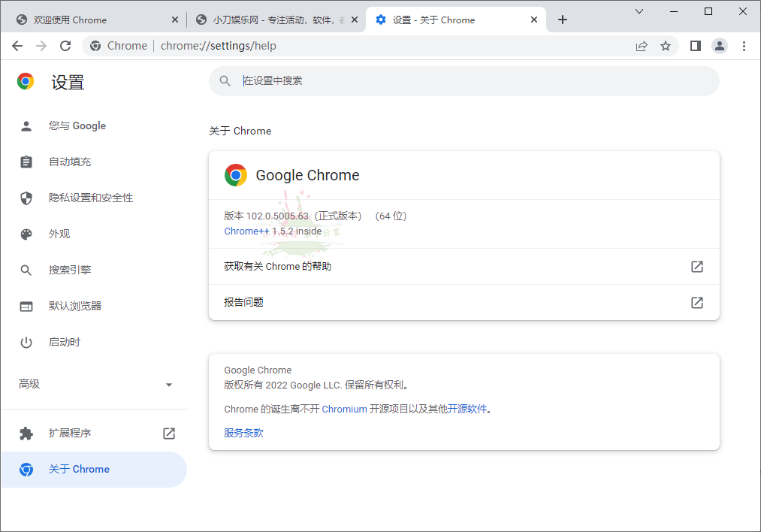Viewport: 761px width, 532px height.
Task: Open the 服务条款 link
Action: [x=243, y=433]
